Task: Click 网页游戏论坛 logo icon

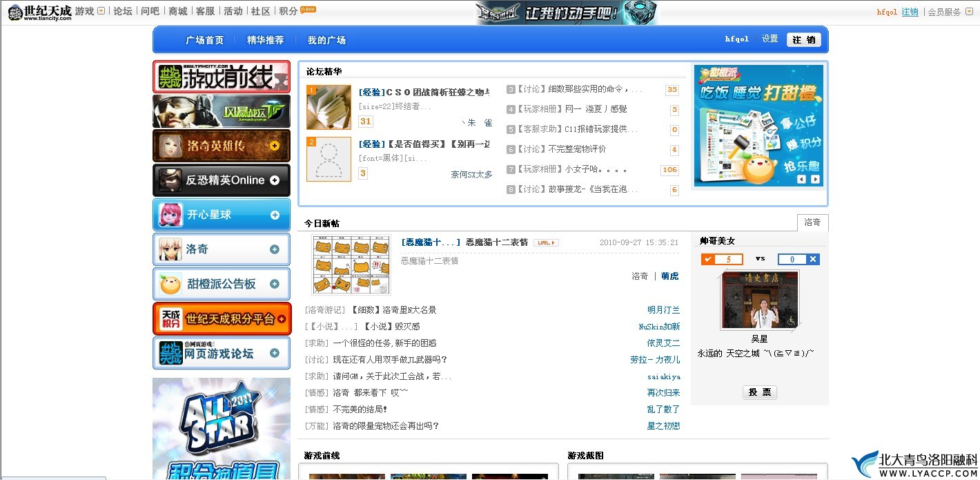Action: pyautogui.click(x=170, y=353)
